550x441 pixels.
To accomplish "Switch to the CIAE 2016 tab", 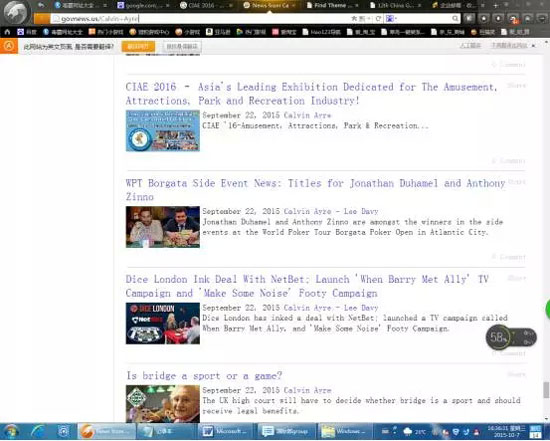I will coord(206,5).
